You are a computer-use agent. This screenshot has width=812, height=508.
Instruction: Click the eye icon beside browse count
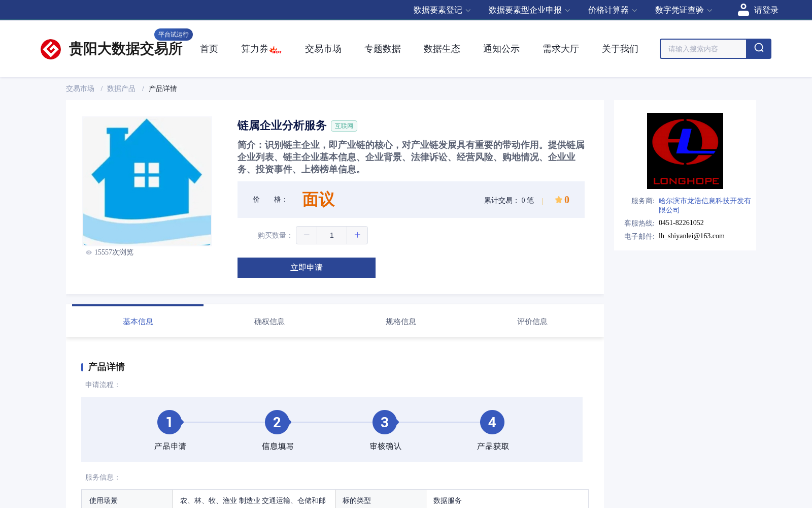pyautogui.click(x=89, y=252)
